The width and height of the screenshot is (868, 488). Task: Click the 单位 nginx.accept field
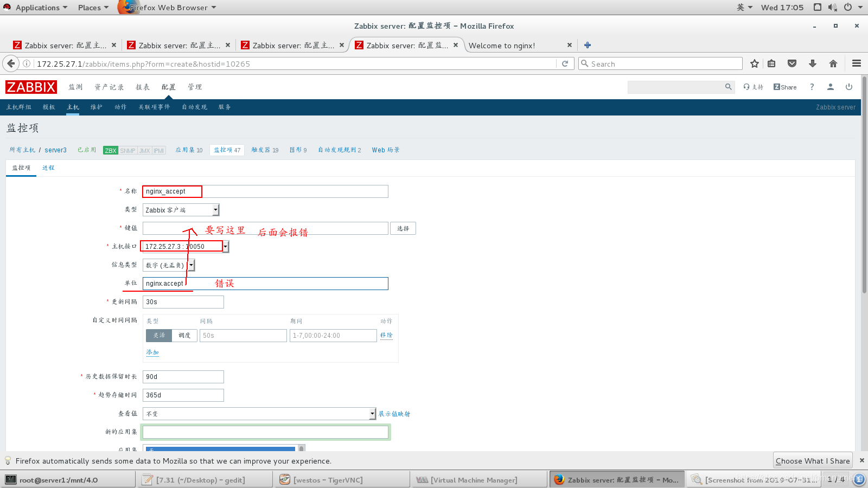[x=265, y=284]
